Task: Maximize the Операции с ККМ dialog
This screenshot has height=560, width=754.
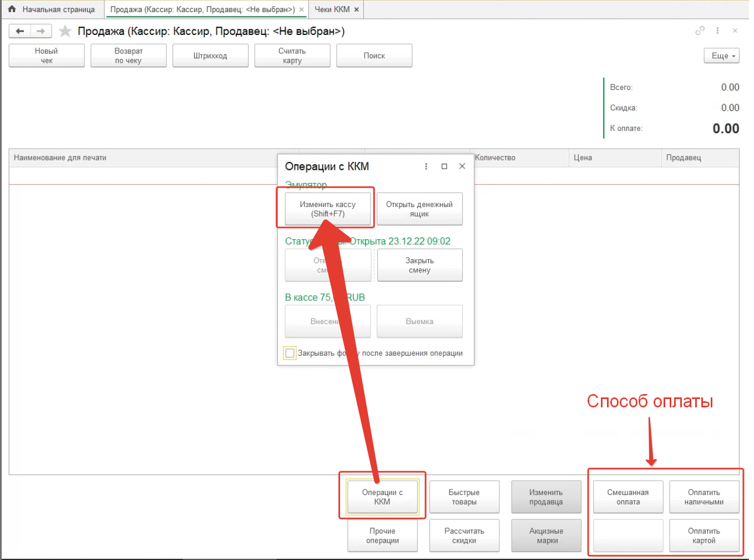Action: coord(444,167)
